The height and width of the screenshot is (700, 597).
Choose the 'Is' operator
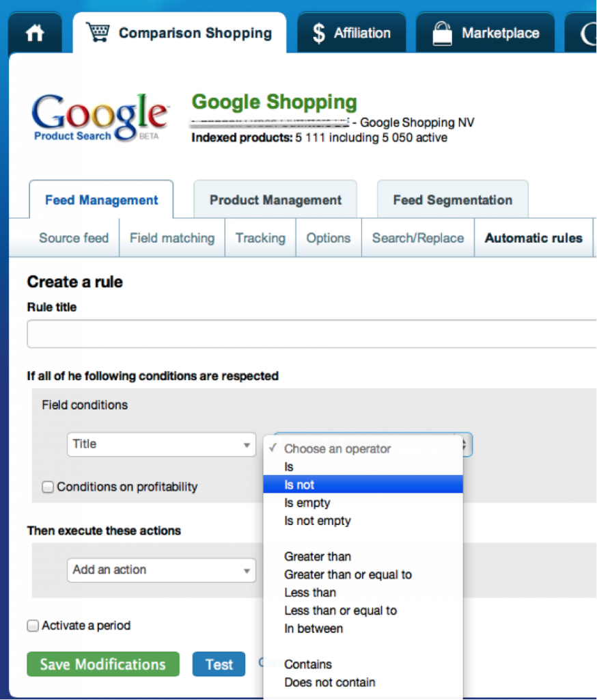pos(363,467)
